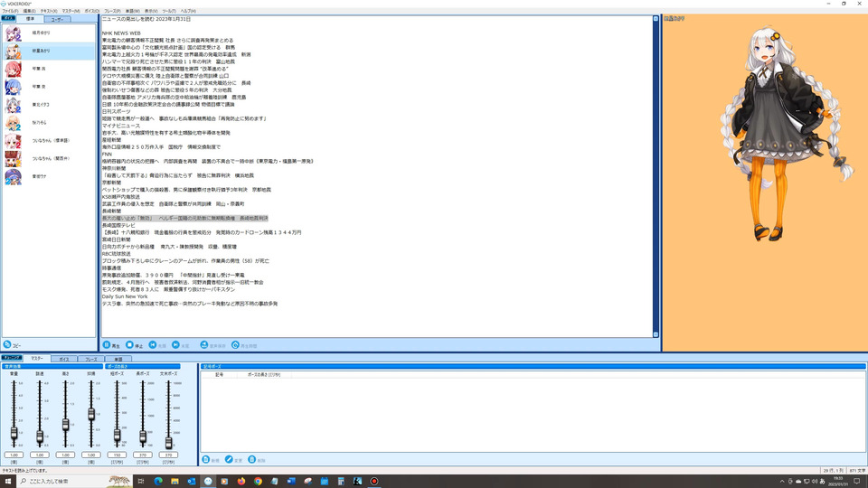
Task: Choose the 音街ウナ voice avatar
Action: [x=14, y=176]
